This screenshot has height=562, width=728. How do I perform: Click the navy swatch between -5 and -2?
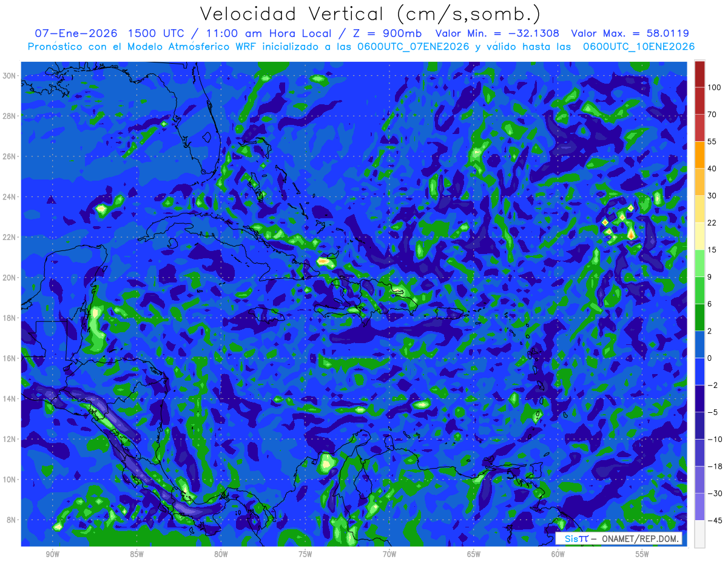tap(699, 398)
